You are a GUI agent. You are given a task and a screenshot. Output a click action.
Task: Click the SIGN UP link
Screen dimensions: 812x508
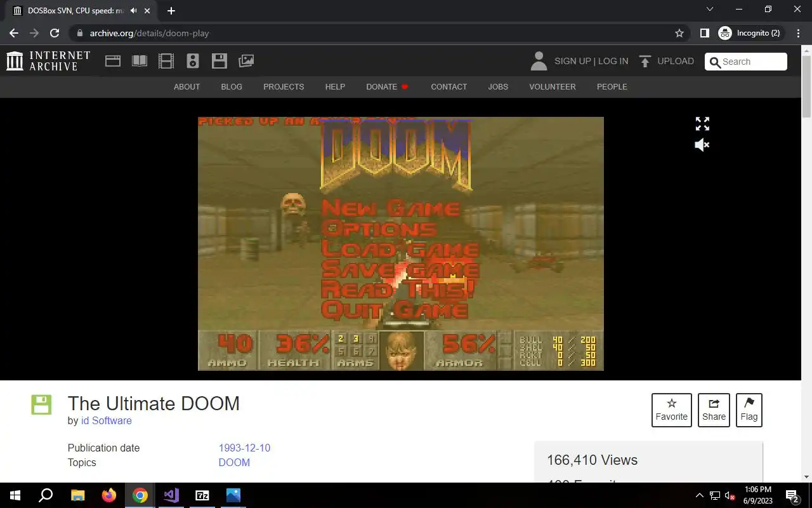pos(572,61)
